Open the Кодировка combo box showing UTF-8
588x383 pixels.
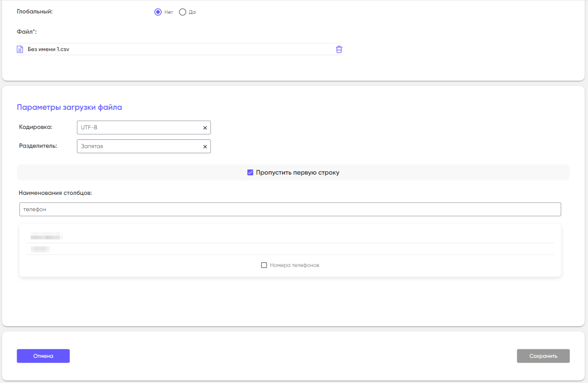(x=138, y=128)
